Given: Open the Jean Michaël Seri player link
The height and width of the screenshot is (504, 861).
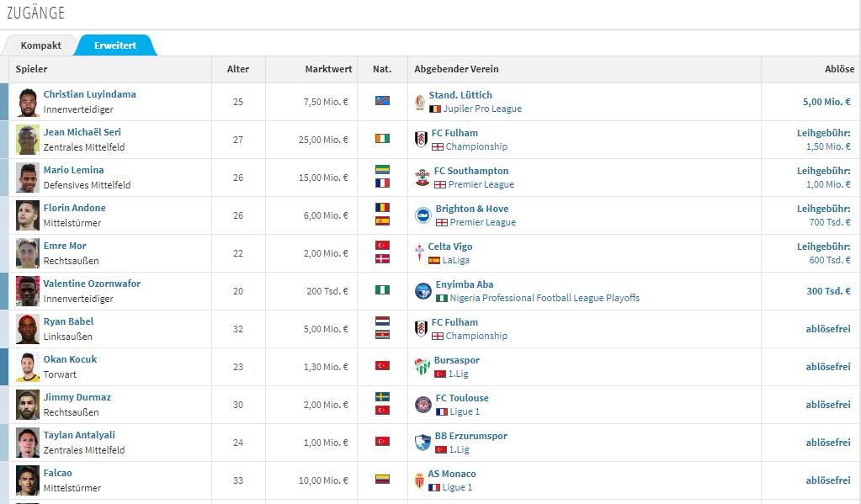Looking at the screenshot, I should click(x=82, y=132).
